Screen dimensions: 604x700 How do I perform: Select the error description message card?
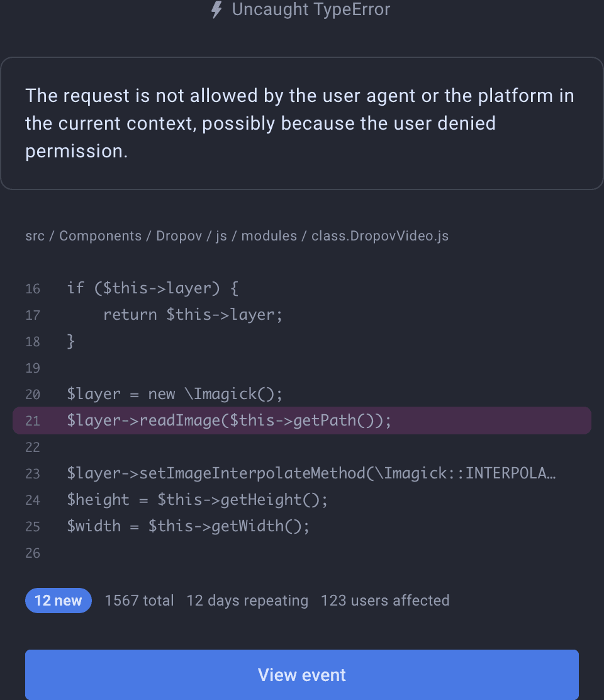(x=302, y=123)
